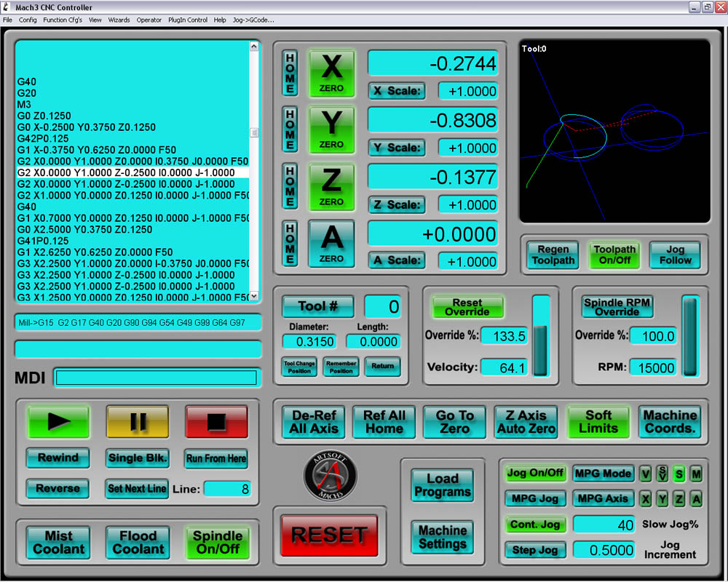This screenshot has width=728, height=582.
Task: Click Regen Toolpath
Action: pos(553,255)
